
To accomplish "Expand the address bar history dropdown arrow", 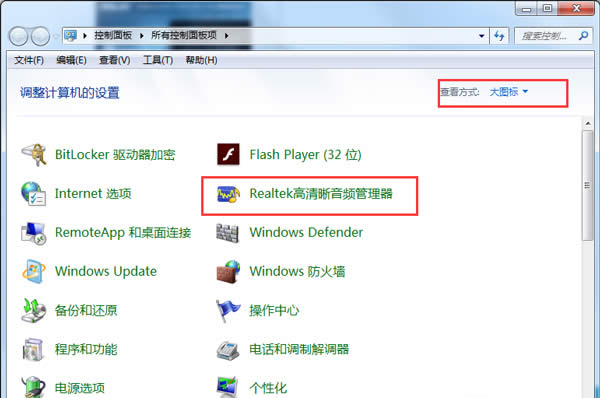I will [x=481, y=36].
